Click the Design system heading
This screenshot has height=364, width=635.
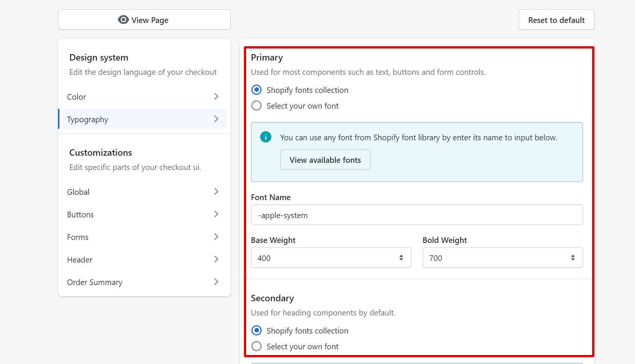(99, 58)
